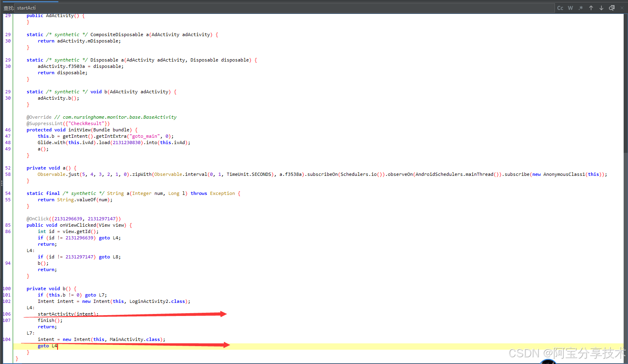Click 'Observable.just' at line 58

[58, 174]
